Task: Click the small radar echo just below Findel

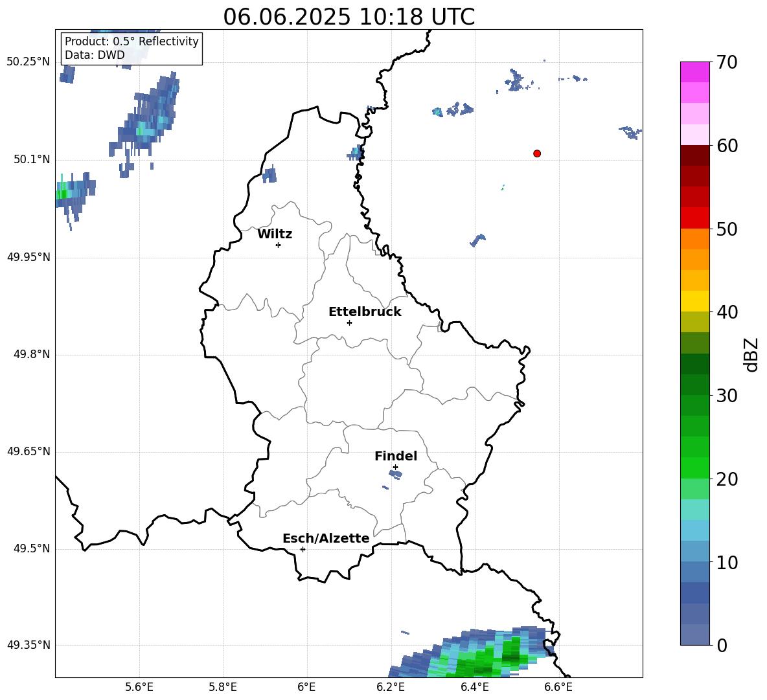Action: click(x=395, y=473)
